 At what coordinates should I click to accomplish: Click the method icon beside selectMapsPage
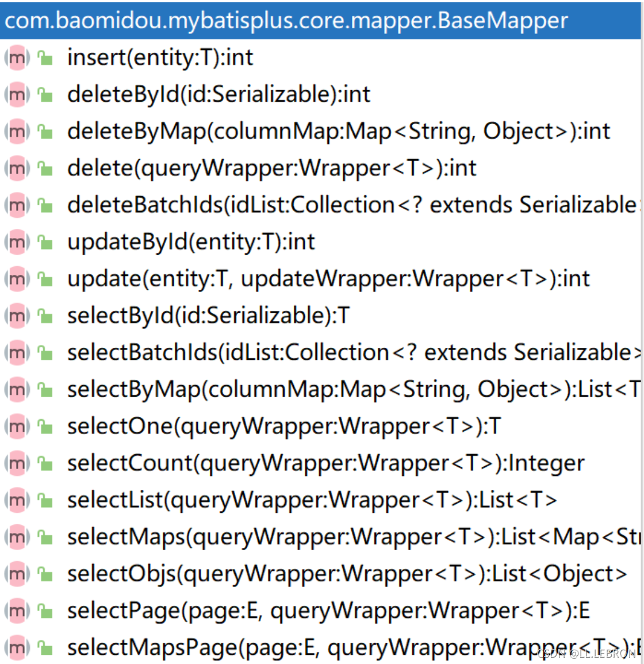[x=17, y=647]
